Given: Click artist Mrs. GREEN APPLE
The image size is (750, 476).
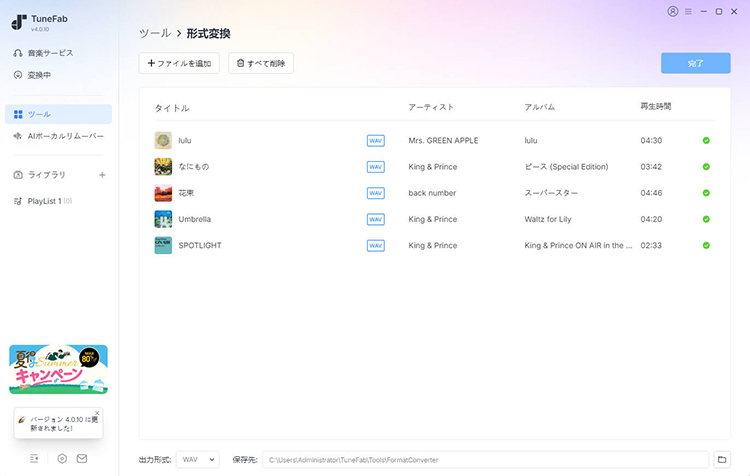Looking at the screenshot, I should click(443, 141).
